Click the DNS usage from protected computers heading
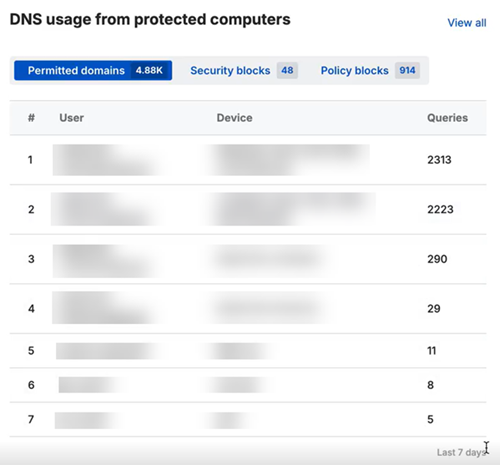 150,19
